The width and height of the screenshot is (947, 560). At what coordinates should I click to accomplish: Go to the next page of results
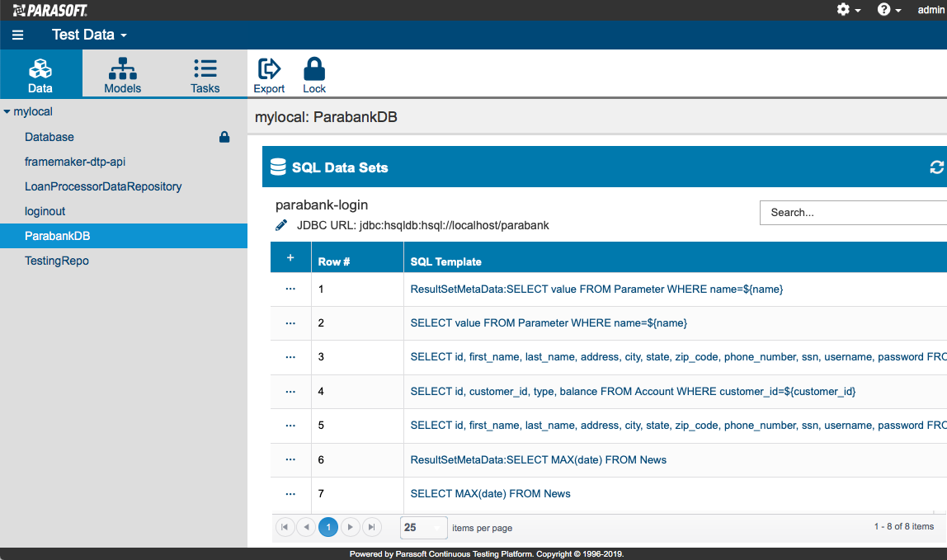coord(351,527)
